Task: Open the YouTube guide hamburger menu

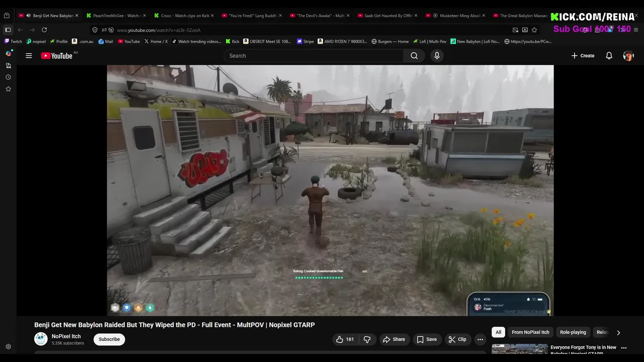Action: (x=29, y=56)
